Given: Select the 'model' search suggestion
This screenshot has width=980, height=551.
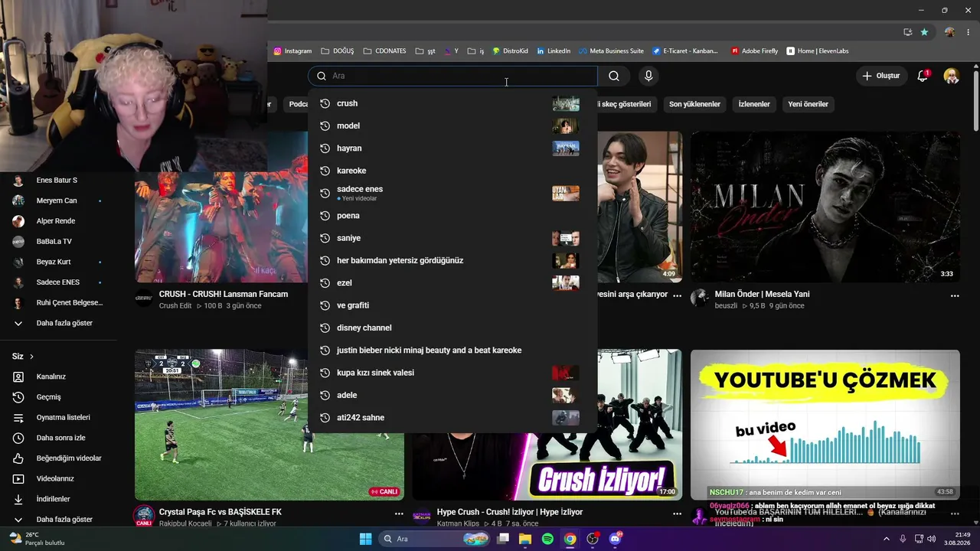Looking at the screenshot, I should (452, 126).
